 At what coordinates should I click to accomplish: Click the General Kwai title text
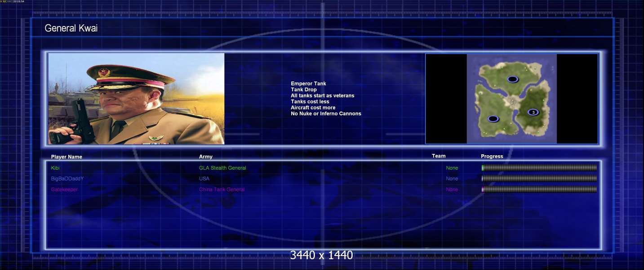(71, 28)
